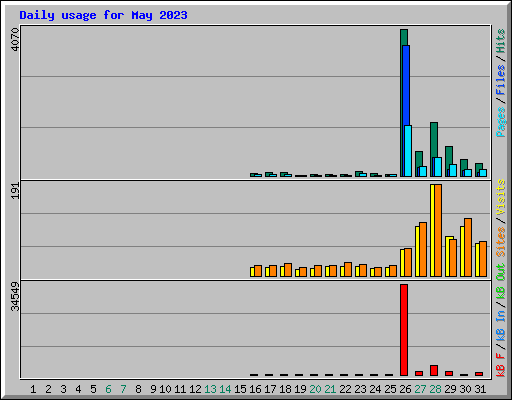
Task: Click the tallest orange Sites bar on day 28
Action: click(x=438, y=230)
